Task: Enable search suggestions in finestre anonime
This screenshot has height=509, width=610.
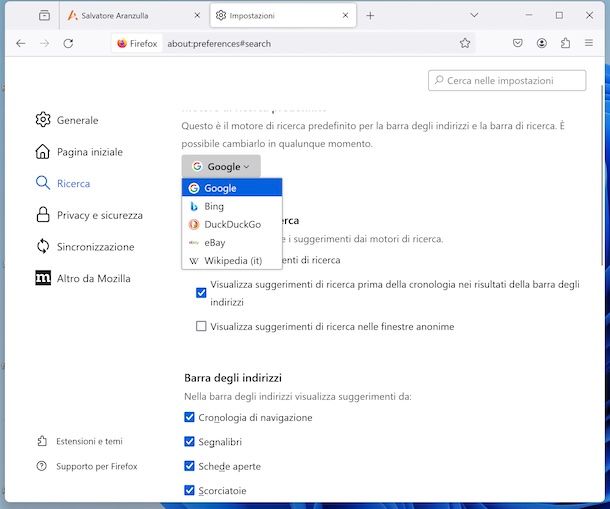Action: [x=201, y=326]
